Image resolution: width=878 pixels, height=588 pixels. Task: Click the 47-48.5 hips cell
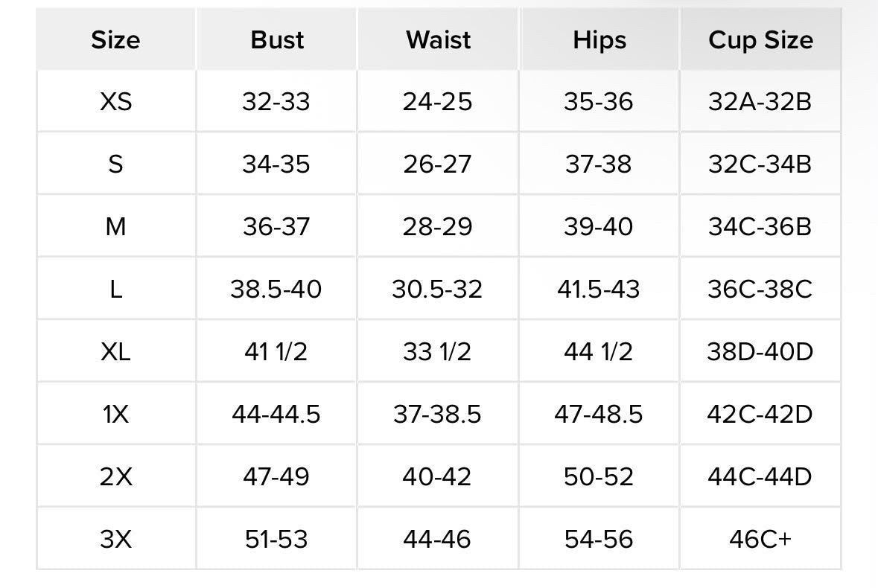click(599, 415)
